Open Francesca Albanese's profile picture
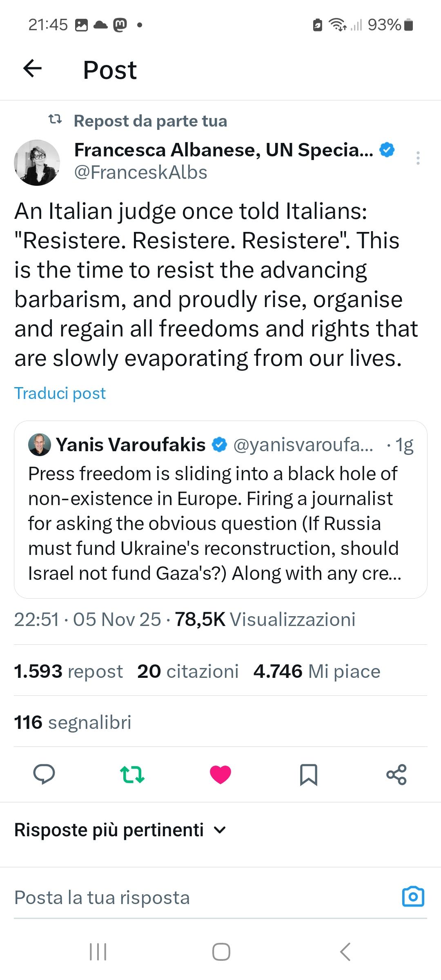 click(x=37, y=163)
